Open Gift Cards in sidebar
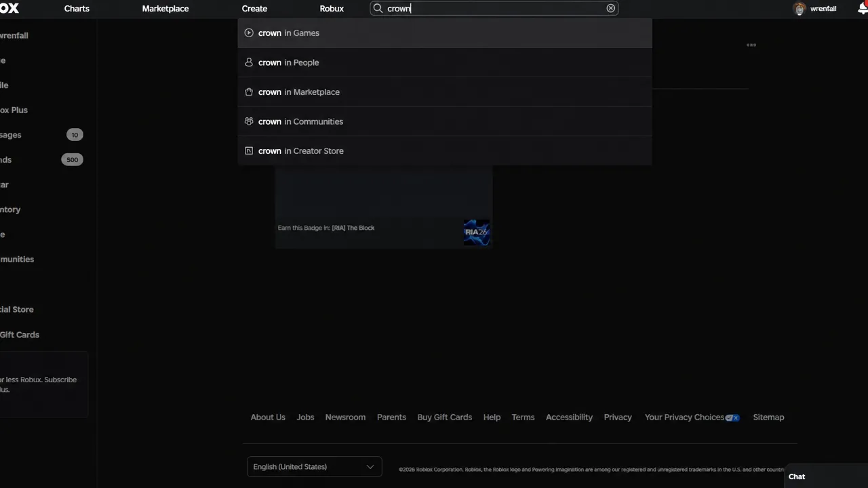Screen dimensions: 868x488 click(20, 335)
